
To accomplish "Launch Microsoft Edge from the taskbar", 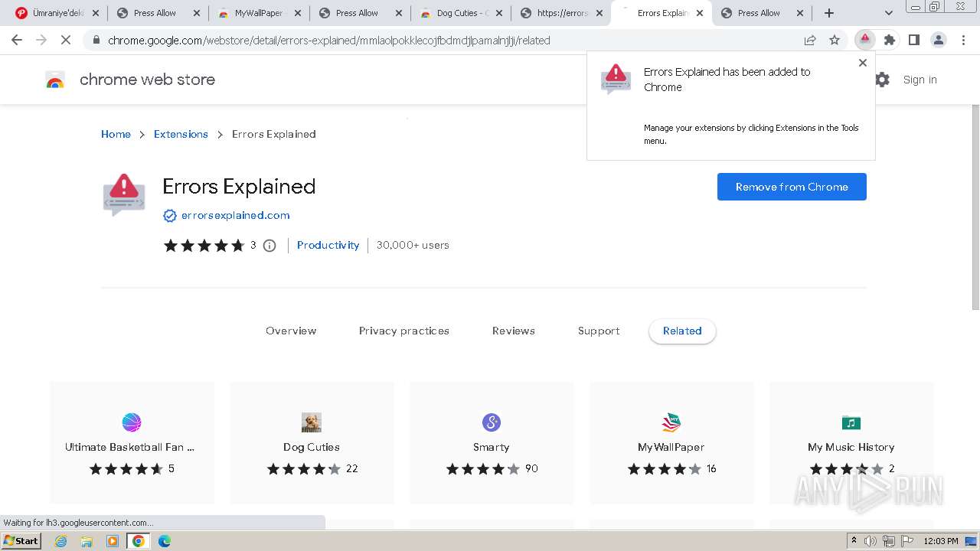I will click(x=165, y=541).
